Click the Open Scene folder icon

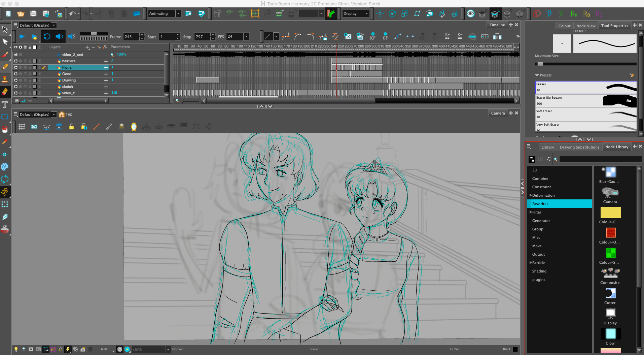(x=21, y=13)
